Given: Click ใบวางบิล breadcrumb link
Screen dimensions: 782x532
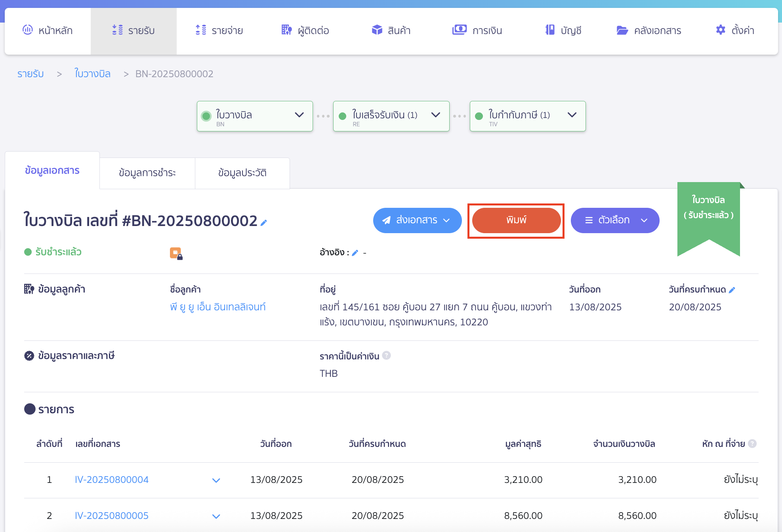Looking at the screenshot, I should coord(92,74).
